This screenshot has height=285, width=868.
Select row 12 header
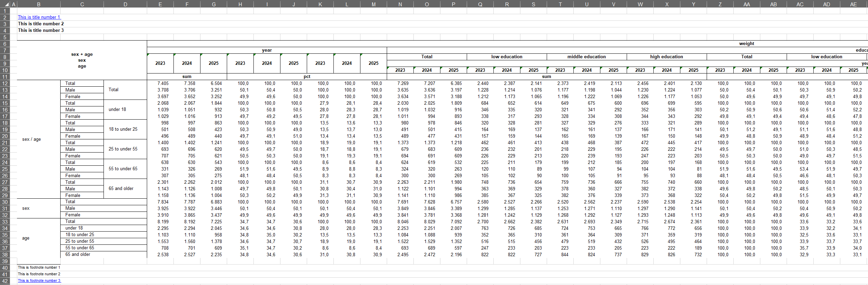(x=5, y=83)
